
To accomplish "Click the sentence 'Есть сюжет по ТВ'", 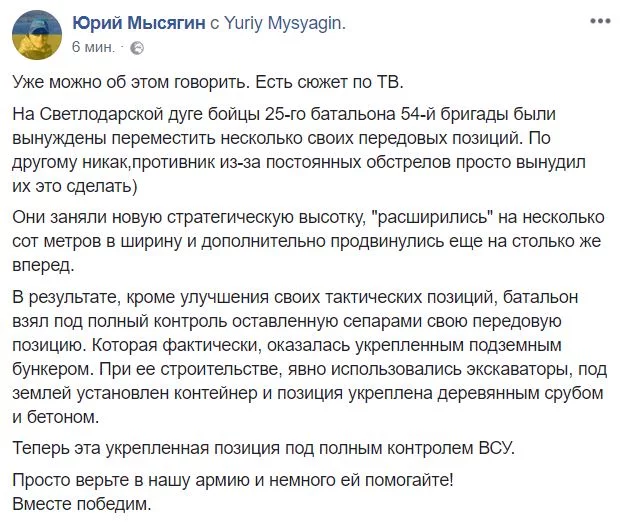I will point(329,82).
